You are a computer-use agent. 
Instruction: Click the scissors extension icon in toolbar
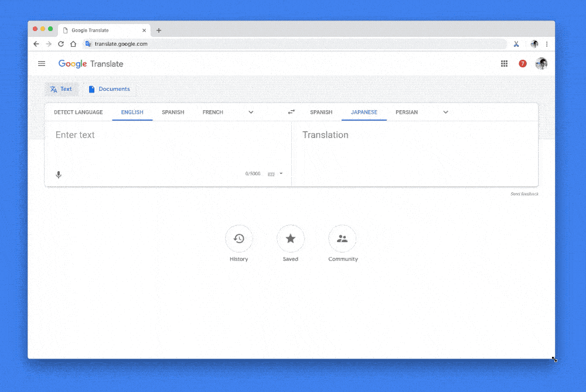(x=516, y=44)
